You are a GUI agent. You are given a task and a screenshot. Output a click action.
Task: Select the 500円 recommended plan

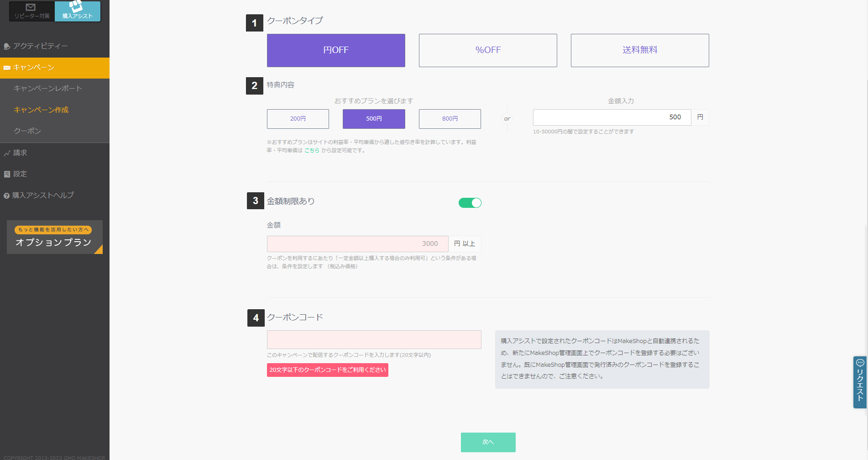(x=374, y=119)
